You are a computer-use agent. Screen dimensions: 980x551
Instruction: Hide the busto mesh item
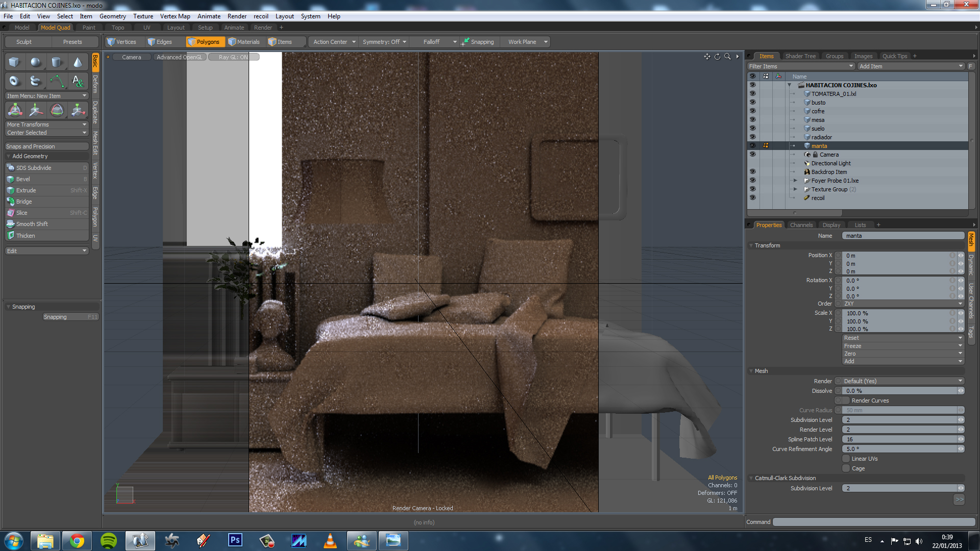(x=752, y=102)
